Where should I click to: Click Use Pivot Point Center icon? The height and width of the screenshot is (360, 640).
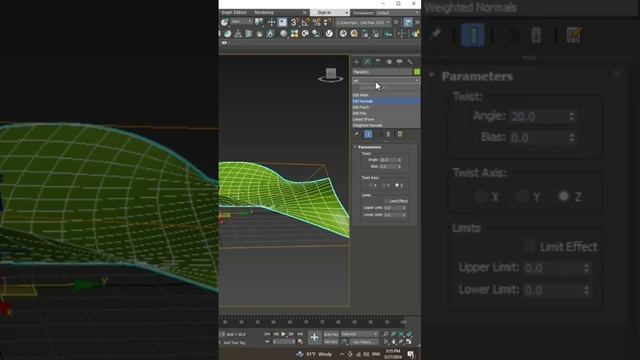(259, 22)
